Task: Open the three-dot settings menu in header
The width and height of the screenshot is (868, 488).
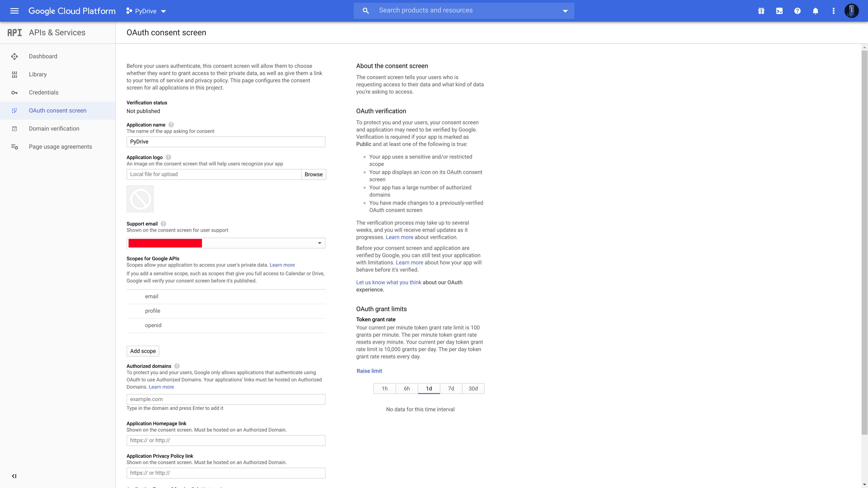Action: [834, 11]
